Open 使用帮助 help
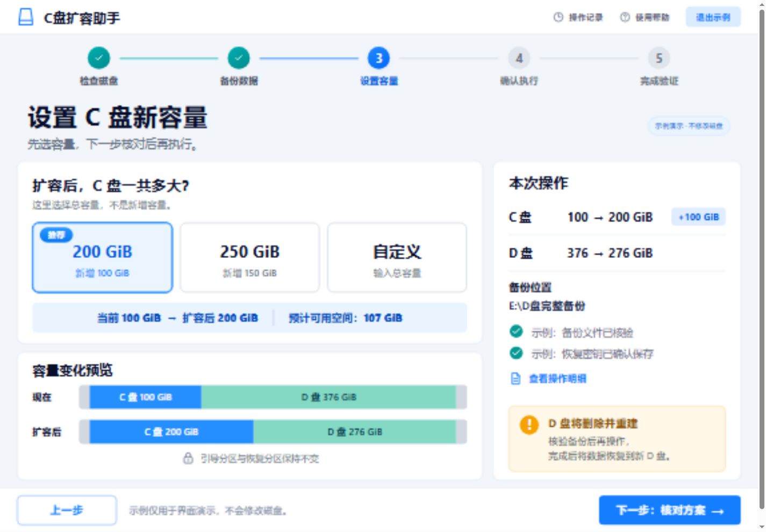The width and height of the screenshot is (766, 532). coord(645,17)
